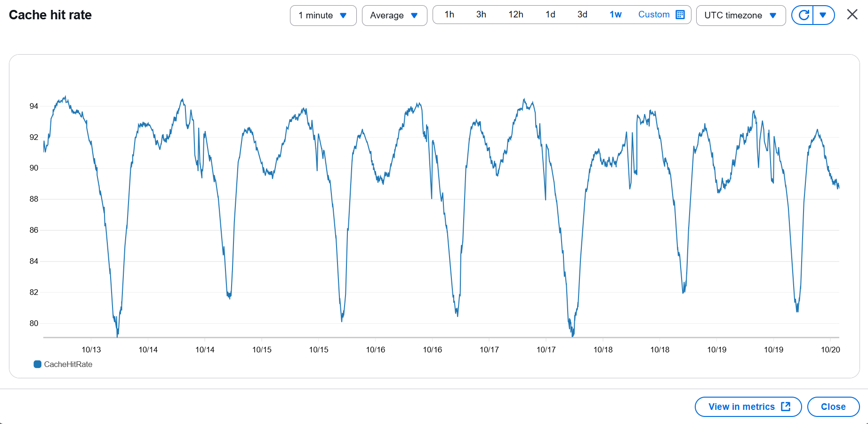Close the Cache hit rate panel with X
Image resolution: width=868 pixels, height=424 pixels.
[852, 15]
